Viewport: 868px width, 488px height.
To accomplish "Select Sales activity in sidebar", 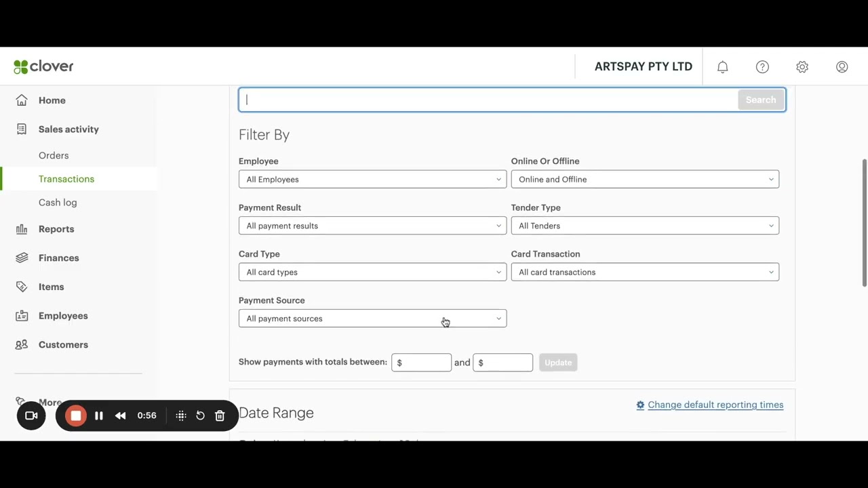I will point(68,129).
